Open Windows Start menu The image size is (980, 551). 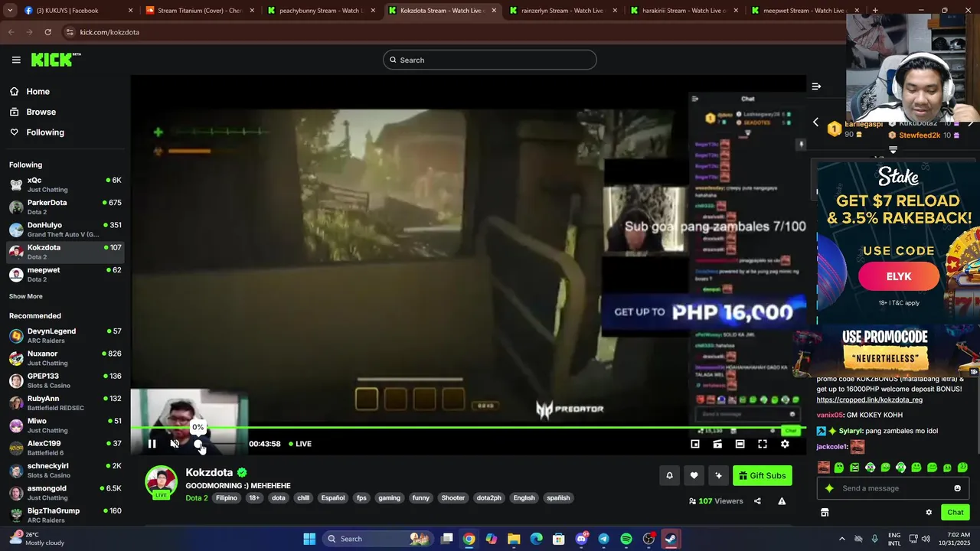[x=309, y=539]
